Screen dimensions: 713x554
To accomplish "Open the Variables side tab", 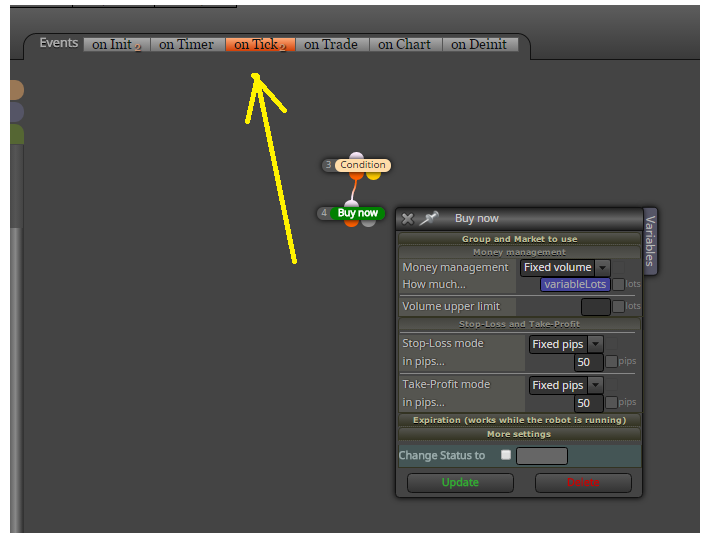I will pyautogui.click(x=650, y=241).
